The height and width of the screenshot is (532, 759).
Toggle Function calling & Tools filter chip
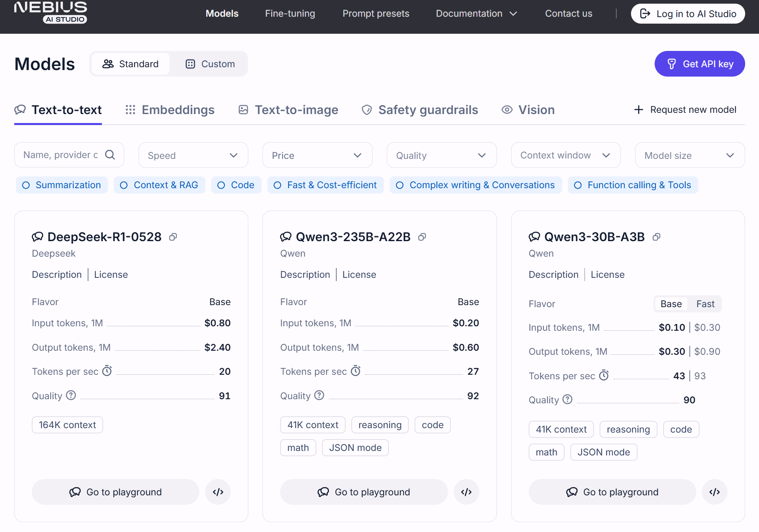coord(633,185)
